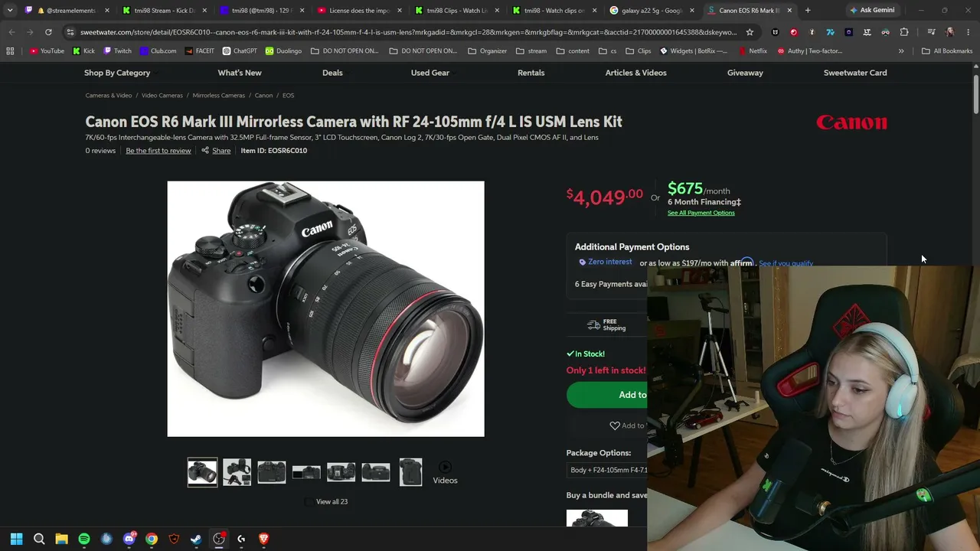The image size is (980, 551).
Task: Expand the Package Options dropdown
Action: [x=608, y=470]
